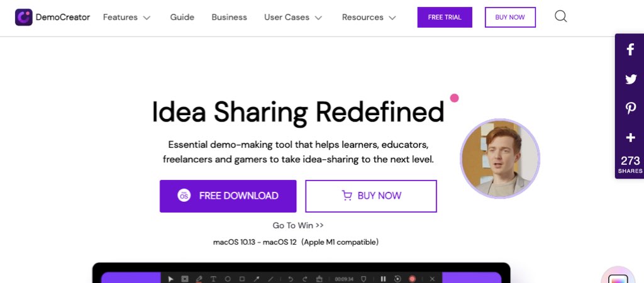Share the page on Twitter
Viewport: 644px width, 283px height.
tap(631, 79)
